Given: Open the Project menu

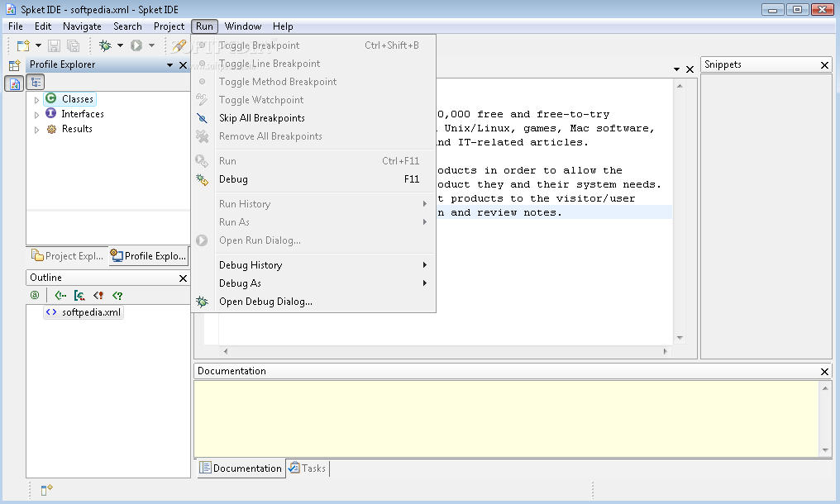Looking at the screenshot, I should pos(169,26).
